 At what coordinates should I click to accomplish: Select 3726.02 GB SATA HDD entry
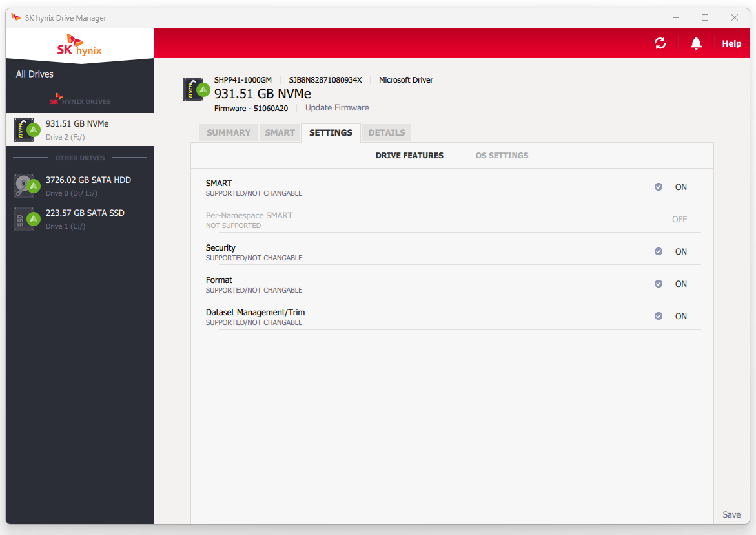(x=80, y=185)
